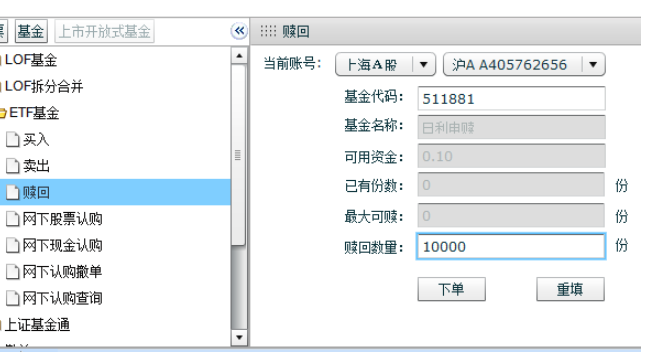Click document icon beside 网下股票认购
672x361 pixels.
click(x=13, y=219)
